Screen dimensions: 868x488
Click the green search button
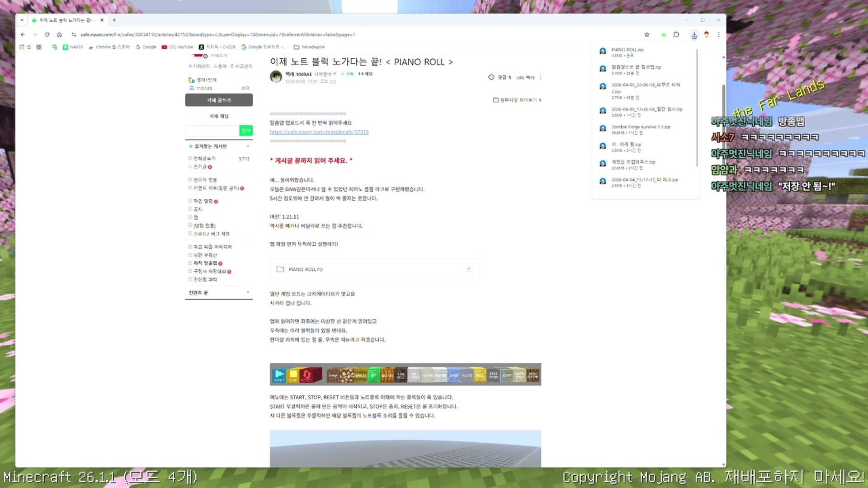click(x=246, y=131)
